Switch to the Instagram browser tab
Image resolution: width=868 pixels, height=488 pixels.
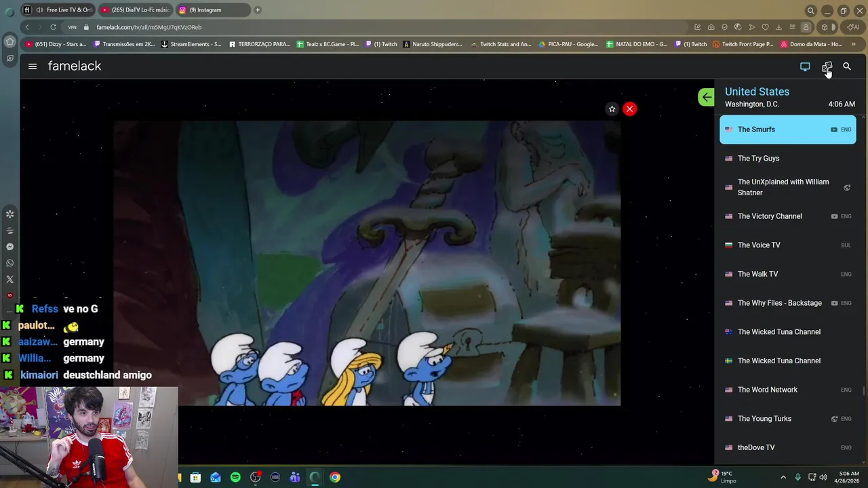pyautogui.click(x=212, y=10)
